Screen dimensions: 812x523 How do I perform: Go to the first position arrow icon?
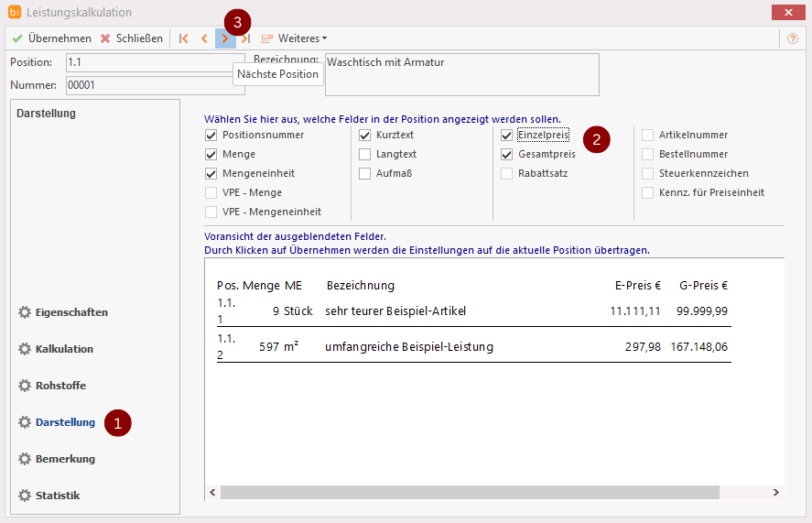tap(184, 38)
